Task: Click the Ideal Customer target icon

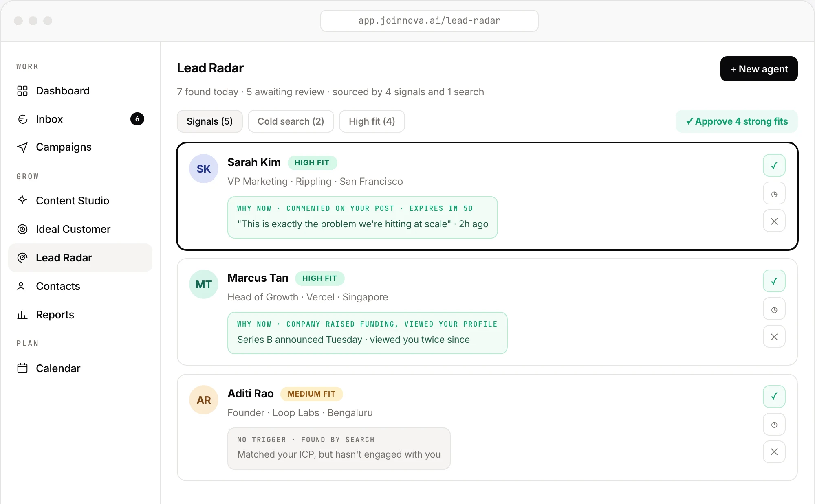Action: (22, 229)
